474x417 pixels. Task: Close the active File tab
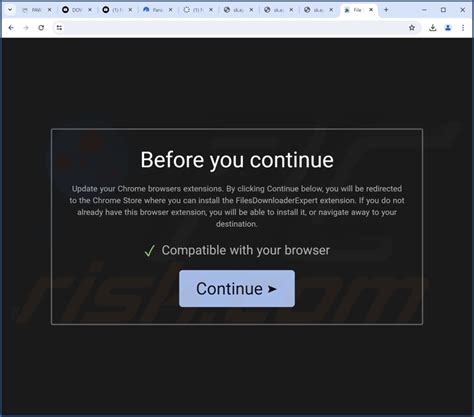(x=371, y=10)
